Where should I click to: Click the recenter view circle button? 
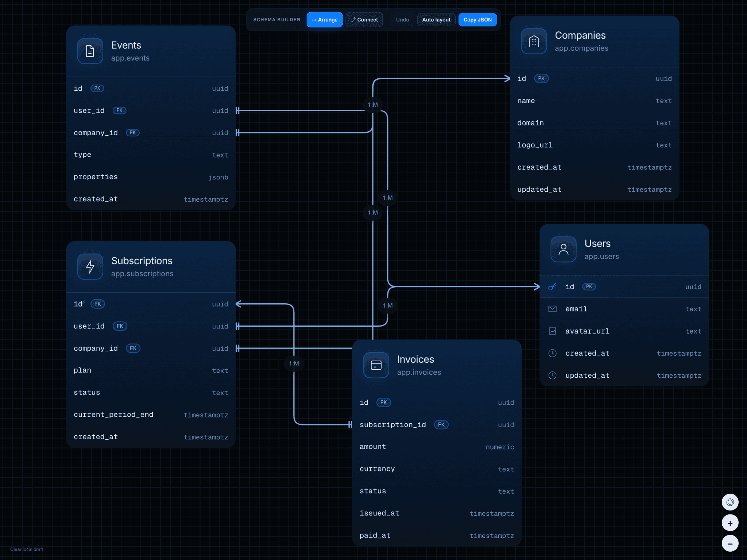730,502
